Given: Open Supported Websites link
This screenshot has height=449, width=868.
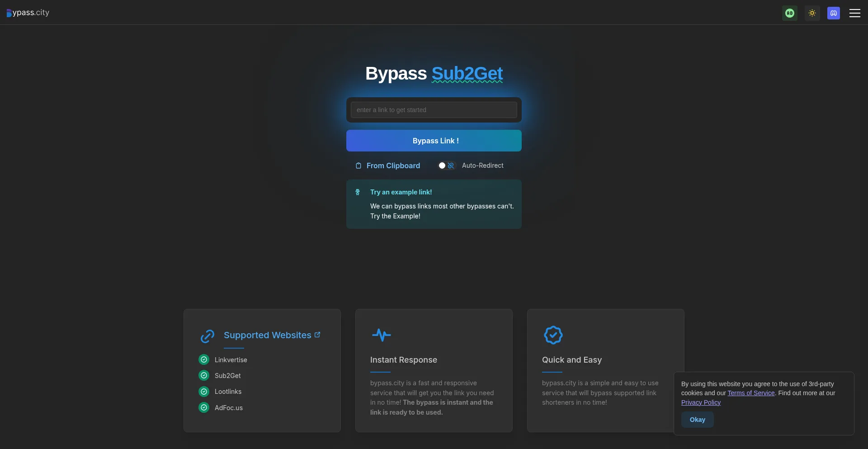Looking at the screenshot, I should (268, 335).
